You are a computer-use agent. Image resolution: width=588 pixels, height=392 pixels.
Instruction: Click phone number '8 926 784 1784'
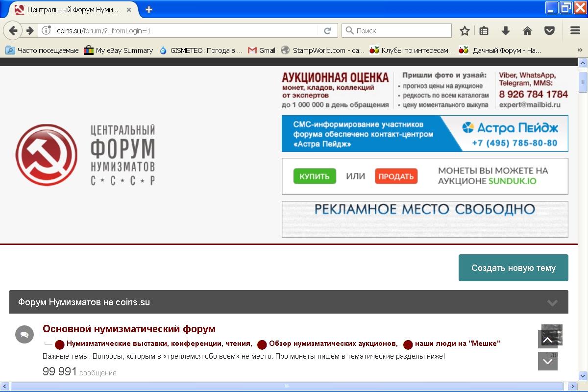point(534,94)
